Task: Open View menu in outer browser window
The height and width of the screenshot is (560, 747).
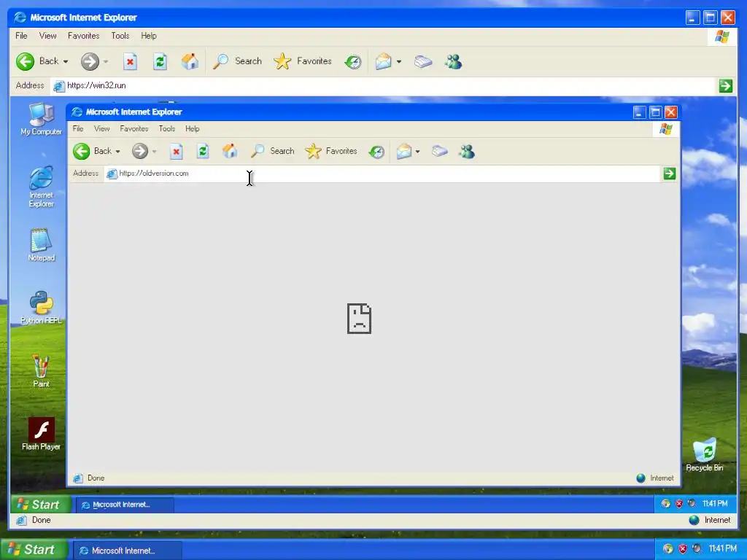Action: (47, 36)
